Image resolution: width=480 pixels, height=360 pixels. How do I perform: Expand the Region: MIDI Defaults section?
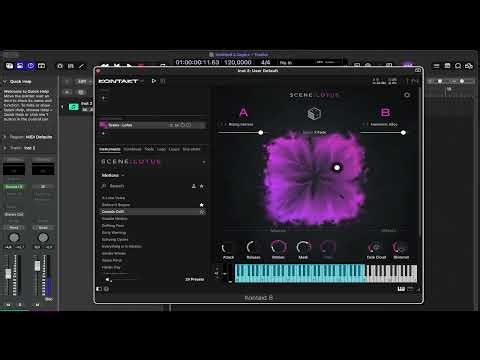coord(5,137)
